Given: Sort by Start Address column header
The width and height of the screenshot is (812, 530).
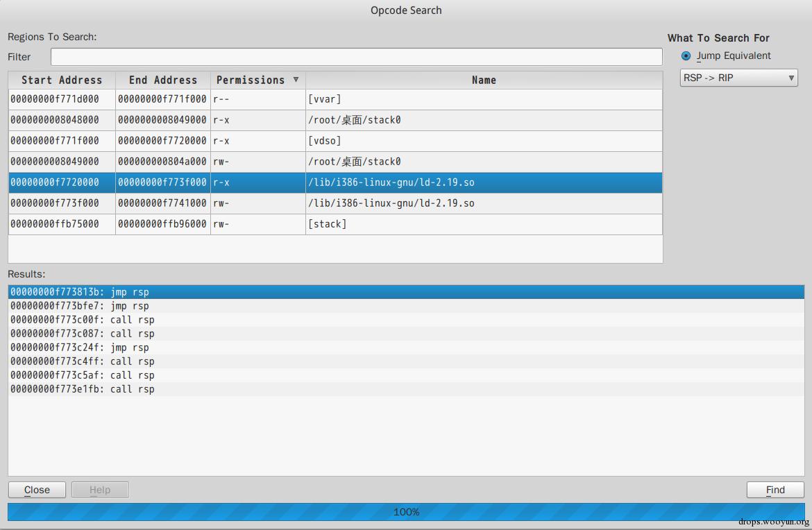Looking at the screenshot, I should 62,80.
